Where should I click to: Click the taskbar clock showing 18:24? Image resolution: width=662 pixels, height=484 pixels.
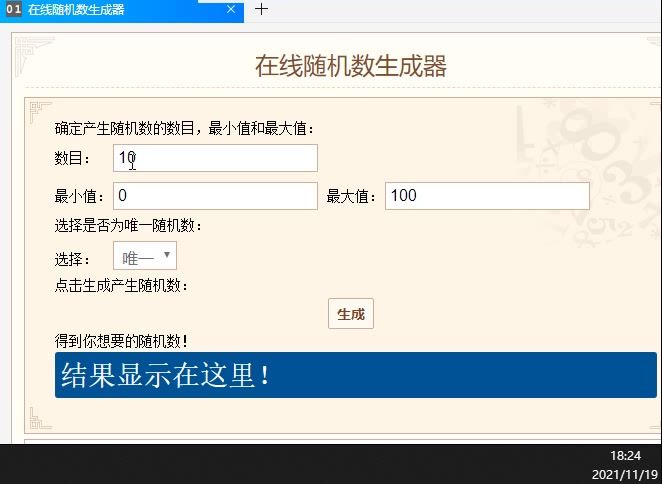click(625, 456)
